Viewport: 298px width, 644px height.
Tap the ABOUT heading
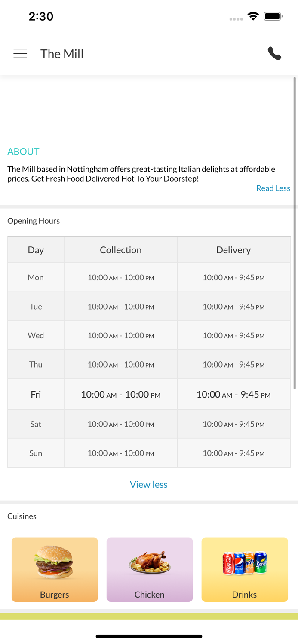click(23, 152)
